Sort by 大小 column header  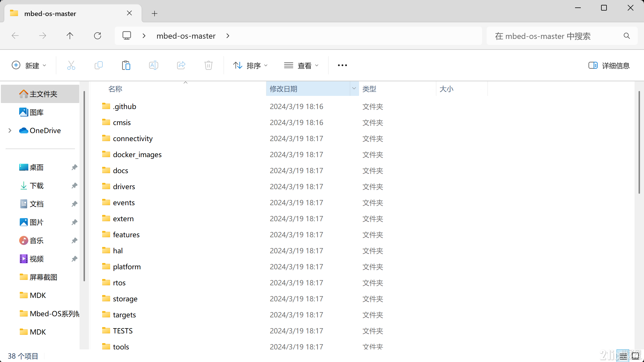coord(447,89)
